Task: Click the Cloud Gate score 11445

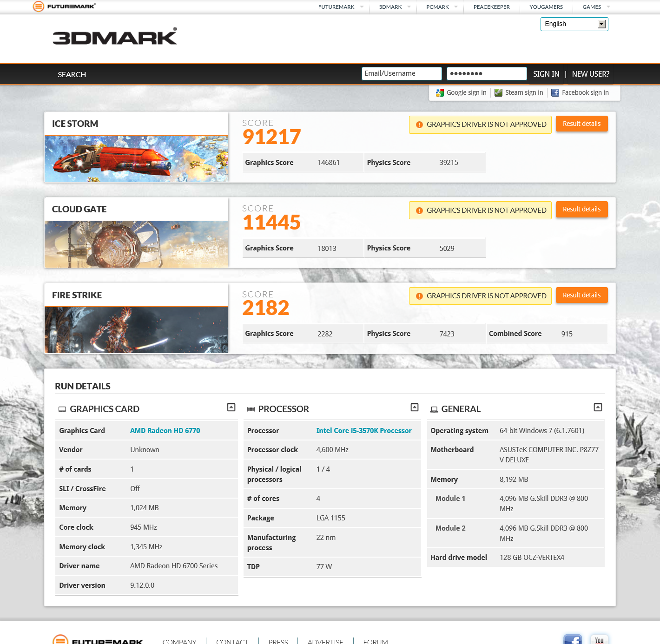Action: 272,223
